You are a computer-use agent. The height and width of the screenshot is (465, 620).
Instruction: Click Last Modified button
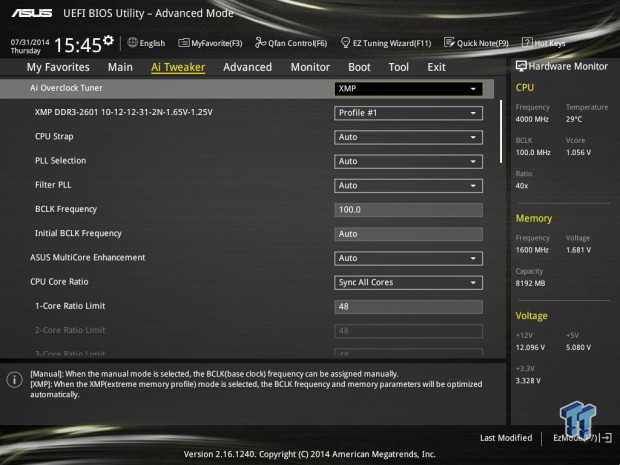(x=506, y=438)
